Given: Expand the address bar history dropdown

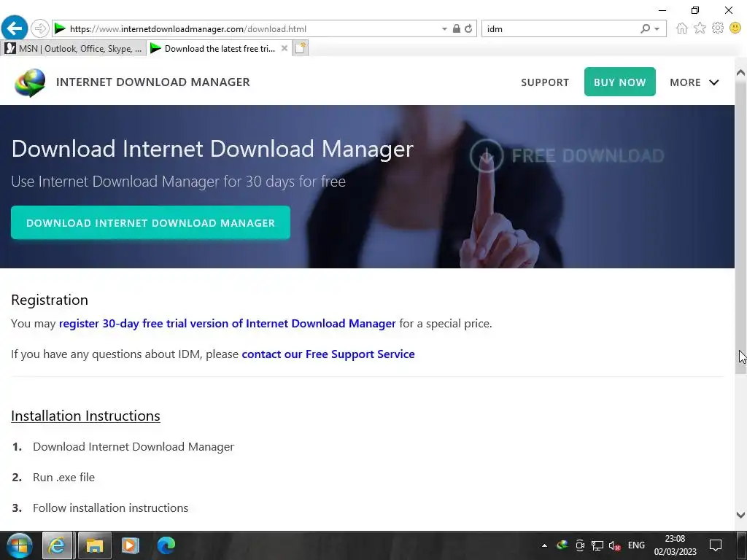Looking at the screenshot, I should pyautogui.click(x=444, y=28).
